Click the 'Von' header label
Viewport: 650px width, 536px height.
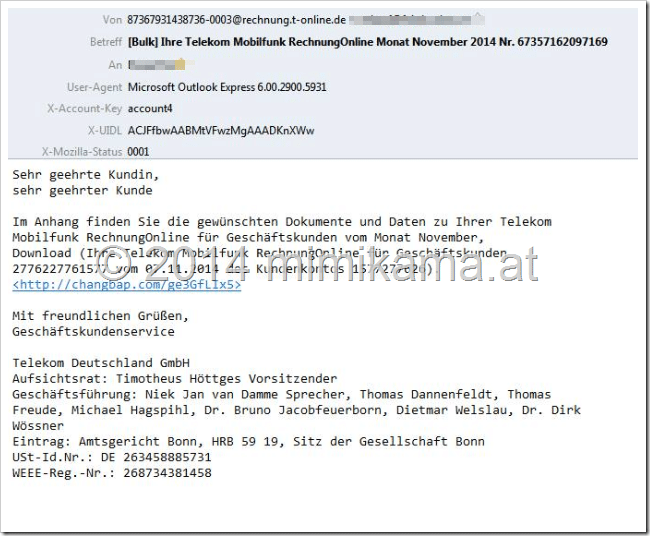point(112,20)
